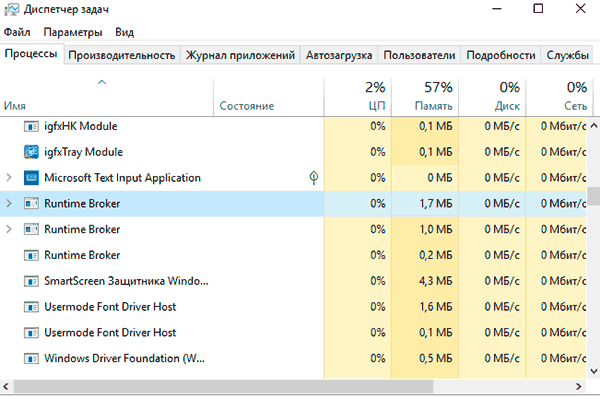This screenshot has width=600, height=399.
Task: Open the Файл menu
Action: pos(17,32)
